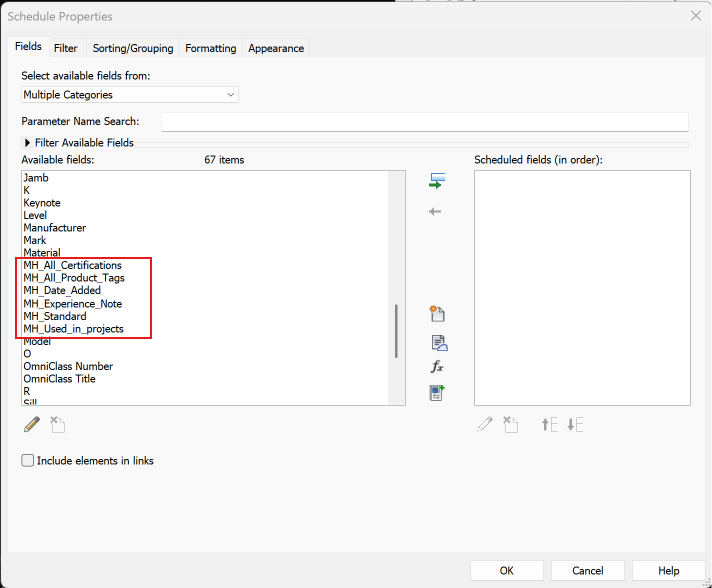Select the K field
712x588 pixels.
[x=26, y=190]
